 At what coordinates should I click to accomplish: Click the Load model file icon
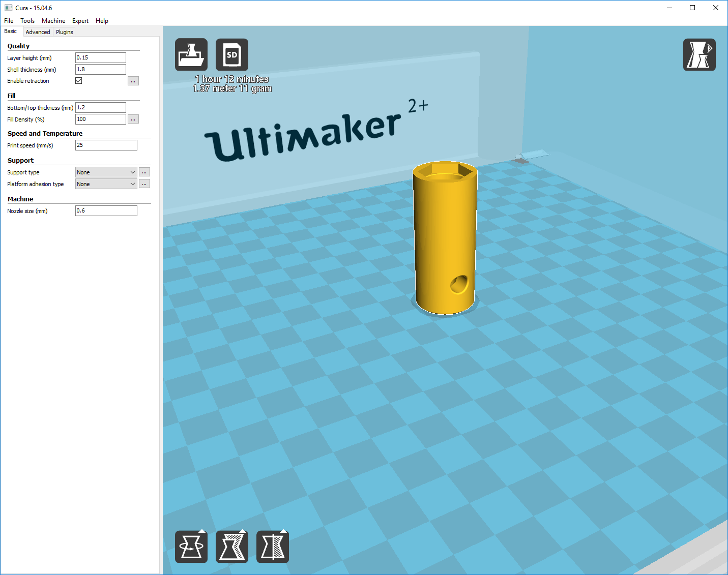tap(191, 54)
